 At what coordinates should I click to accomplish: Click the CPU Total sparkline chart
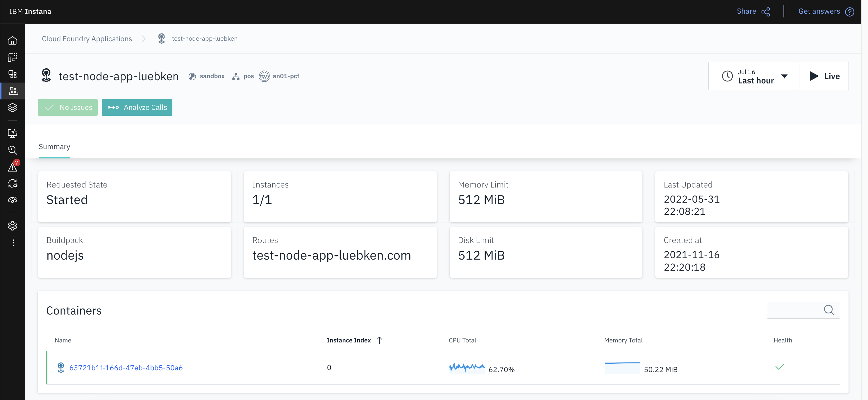click(x=467, y=367)
